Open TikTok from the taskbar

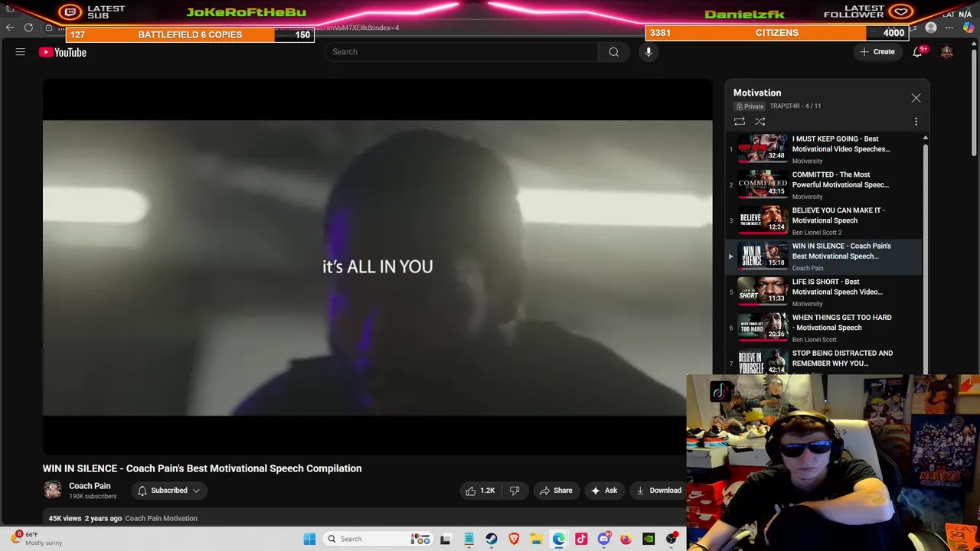(581, 539)
